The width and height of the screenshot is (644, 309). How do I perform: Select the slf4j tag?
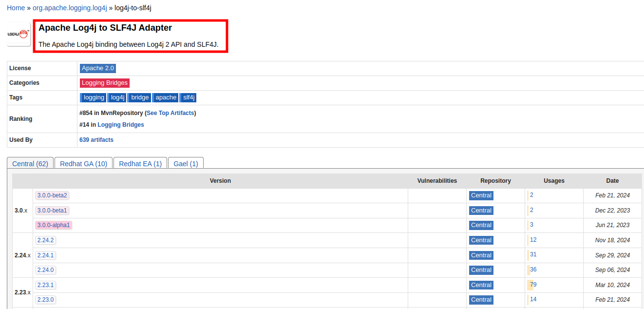188,97
